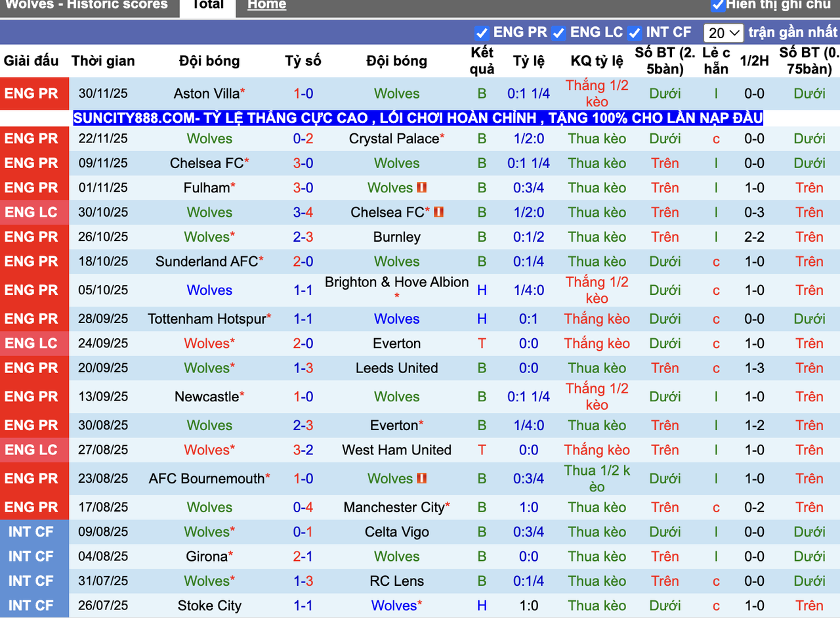Viewport: 840px width, 618px height.
Task: Click the SUNCITY888.COM advertisement banner
Action: tap(418, 118)
